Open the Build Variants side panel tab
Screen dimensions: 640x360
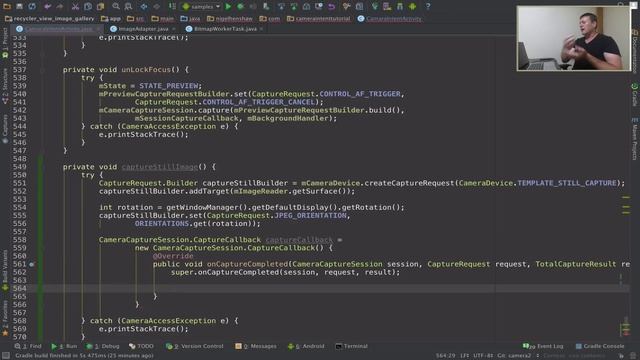click(x=5, y=270)
